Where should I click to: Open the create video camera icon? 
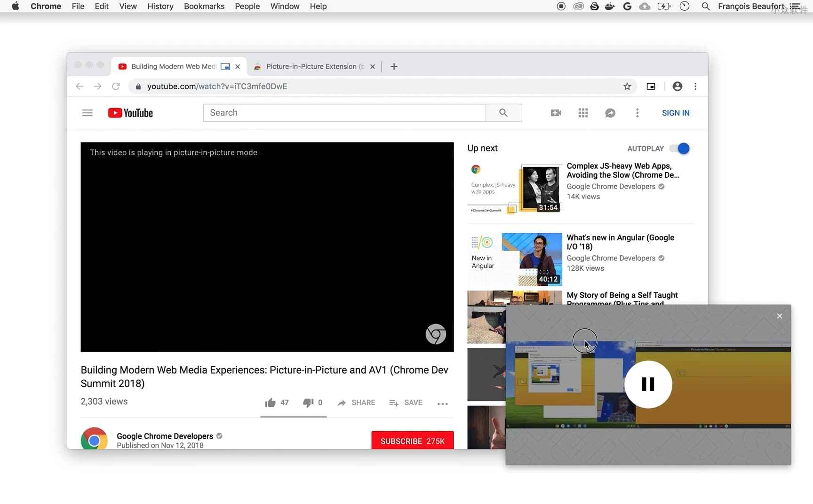[x=556, y=113]
